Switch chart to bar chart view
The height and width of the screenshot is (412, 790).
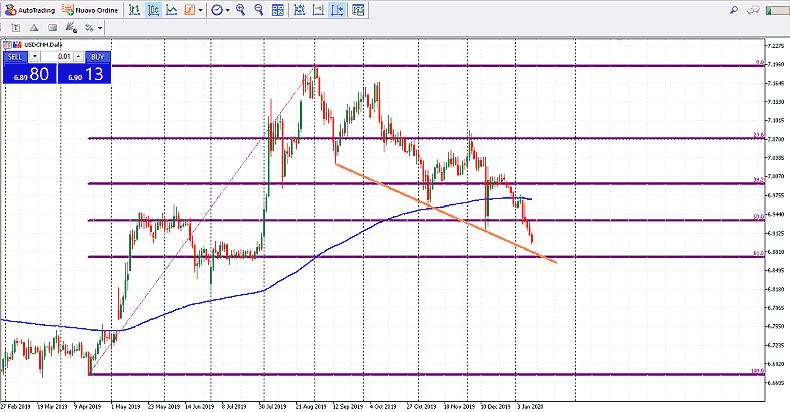tap(135, 10)
